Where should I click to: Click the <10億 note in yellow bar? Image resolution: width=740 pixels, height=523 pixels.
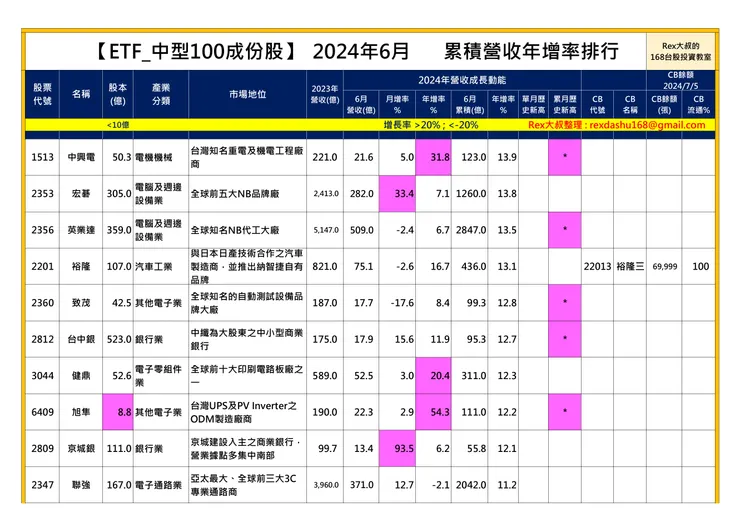(118, 125)
